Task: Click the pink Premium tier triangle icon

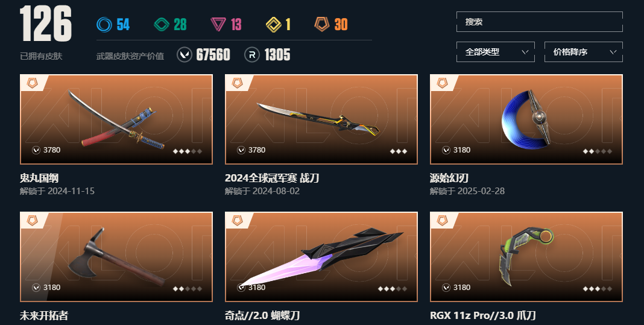Action: (218, 24)
